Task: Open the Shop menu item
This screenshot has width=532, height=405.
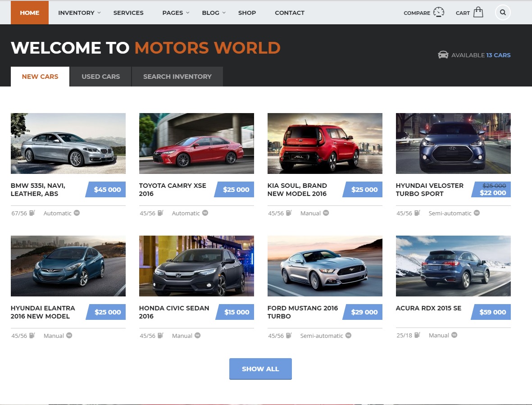Action: tap(247, 13)
